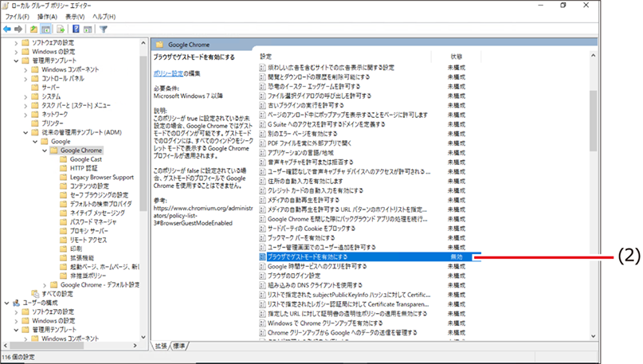Toggle the Show/Hide console tree icon
This screenshot has width=643, height=364.
pos(46,29)
